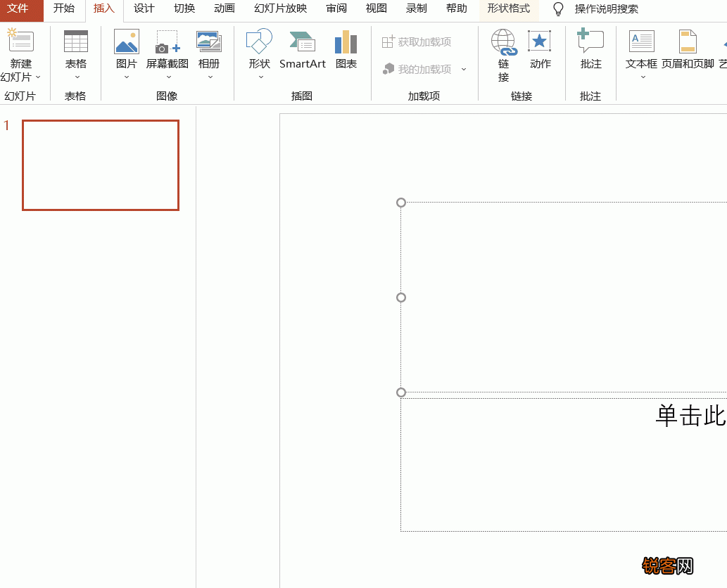The width and height of the screenshot is (727, 588).
Task: Click the 相册 photo album icon
Action: [x=209, y=41]
